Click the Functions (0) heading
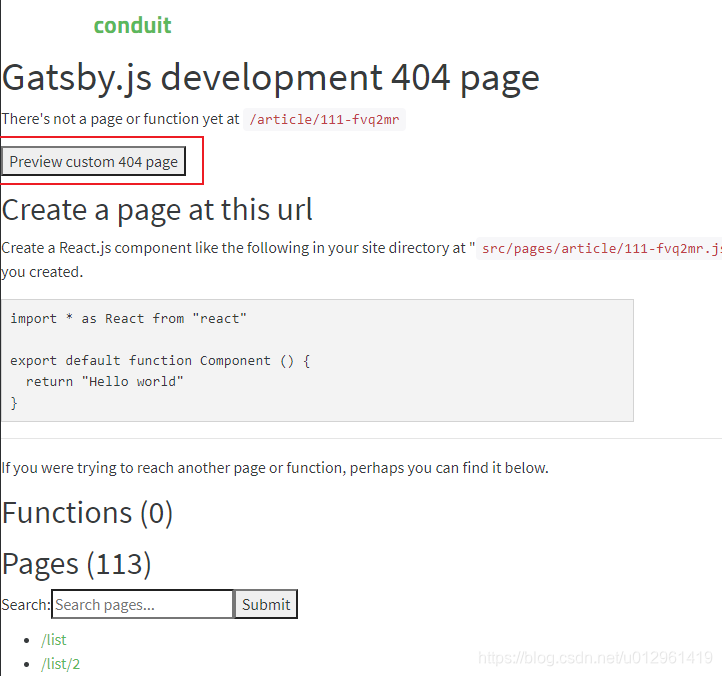 coord(87,513)
